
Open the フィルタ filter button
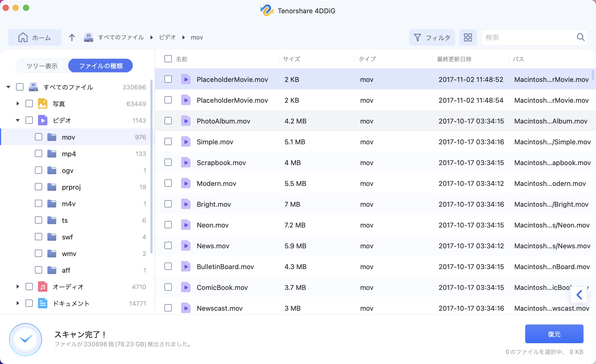tap(432, 37)
